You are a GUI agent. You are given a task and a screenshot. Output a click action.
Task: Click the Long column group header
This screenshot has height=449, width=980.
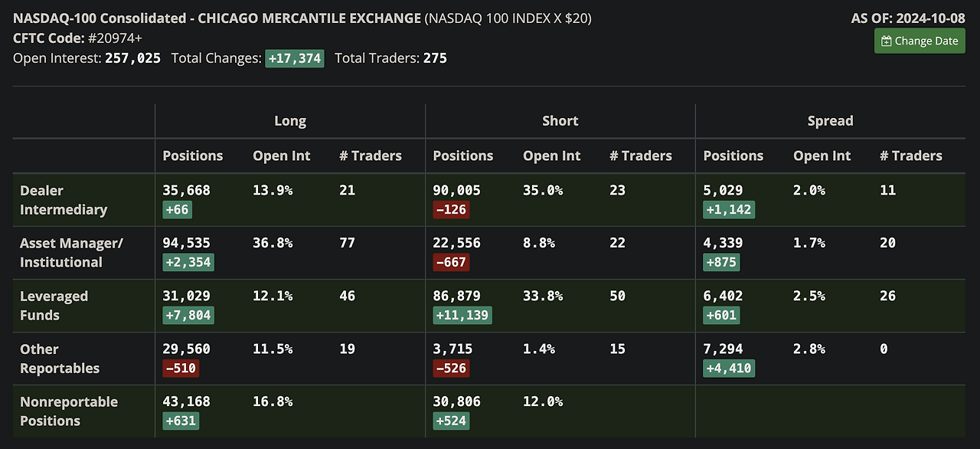click(x=290, y=121)
